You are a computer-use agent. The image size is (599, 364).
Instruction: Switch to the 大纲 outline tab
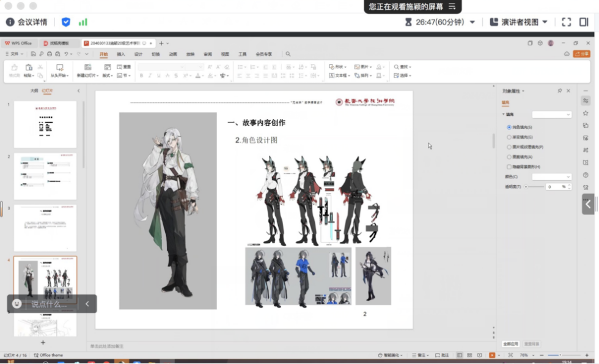pos(34,91)
